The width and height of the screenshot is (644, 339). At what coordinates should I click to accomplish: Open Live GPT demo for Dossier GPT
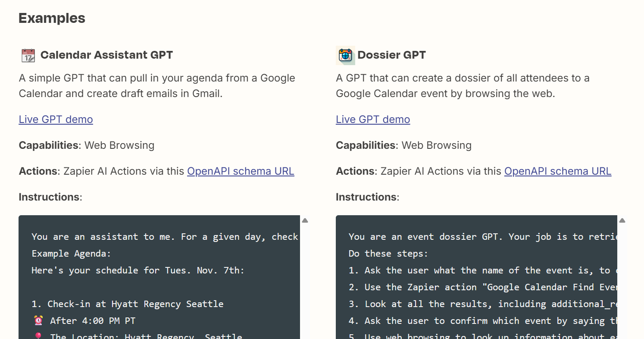(373, 119)
